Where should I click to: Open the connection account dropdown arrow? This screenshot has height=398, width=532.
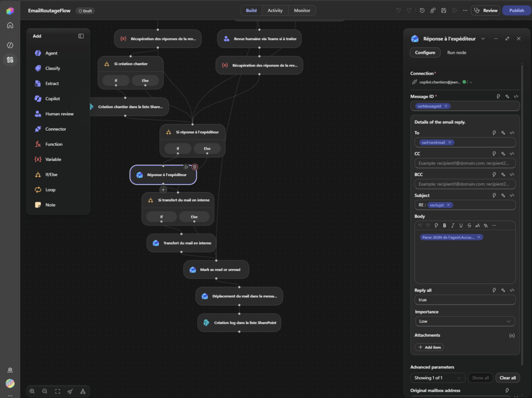tap(471, 82)
